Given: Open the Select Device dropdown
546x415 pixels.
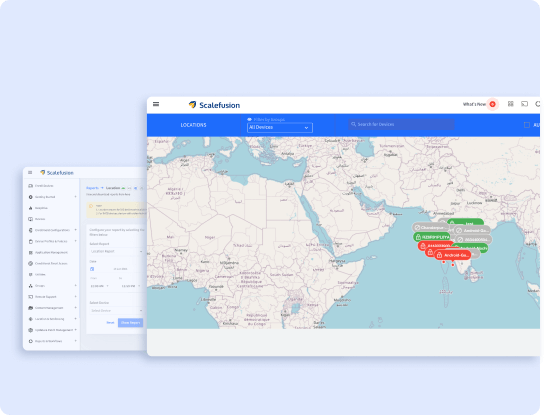Looking at the screenshot, I should [x=116, y=310].
